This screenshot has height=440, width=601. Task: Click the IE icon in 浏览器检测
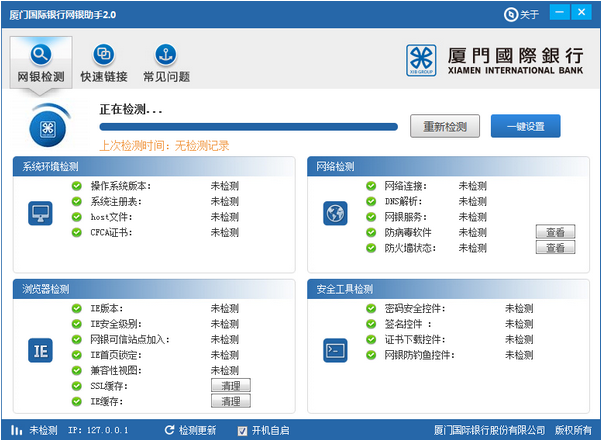coord(40,350)
